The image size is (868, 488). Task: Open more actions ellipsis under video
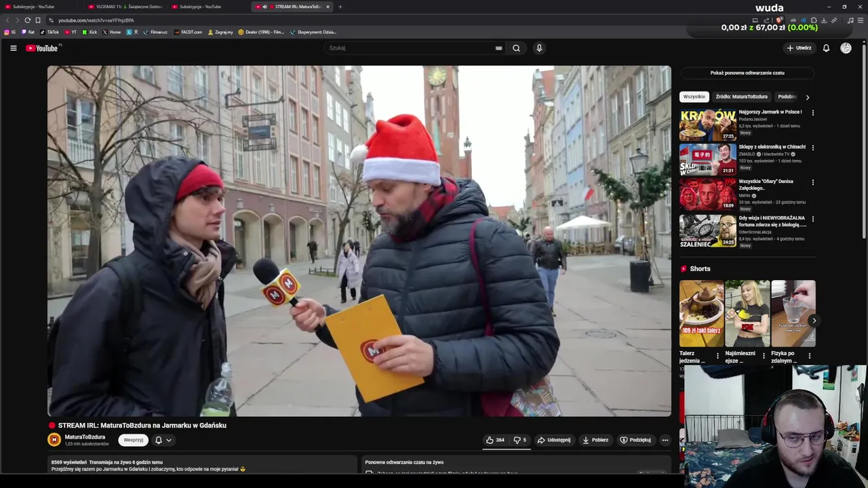click(x=665, y=440)
